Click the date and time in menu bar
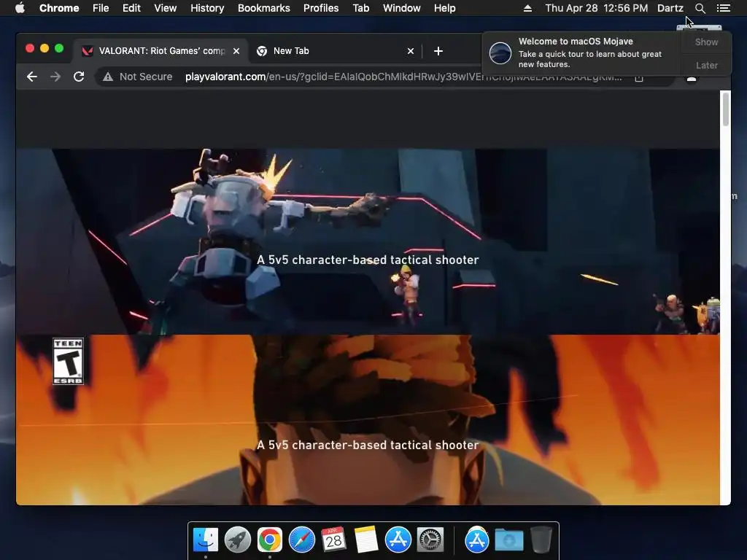747x560 pixels. click(x=597, y=8)
